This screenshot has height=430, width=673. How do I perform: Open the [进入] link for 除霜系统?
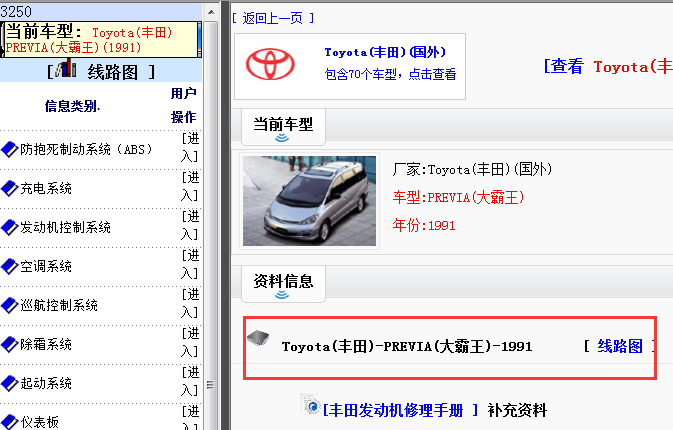coord(190,342)
